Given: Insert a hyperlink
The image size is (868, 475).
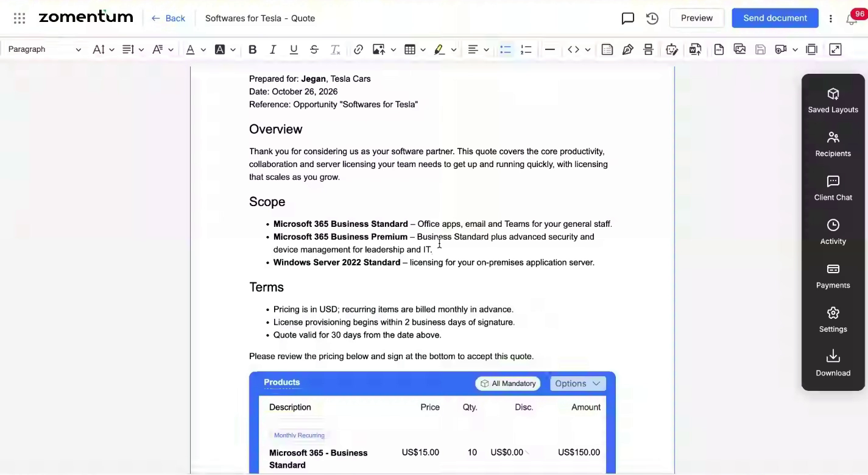Looking at the screenshot, I should pos(358,49).
